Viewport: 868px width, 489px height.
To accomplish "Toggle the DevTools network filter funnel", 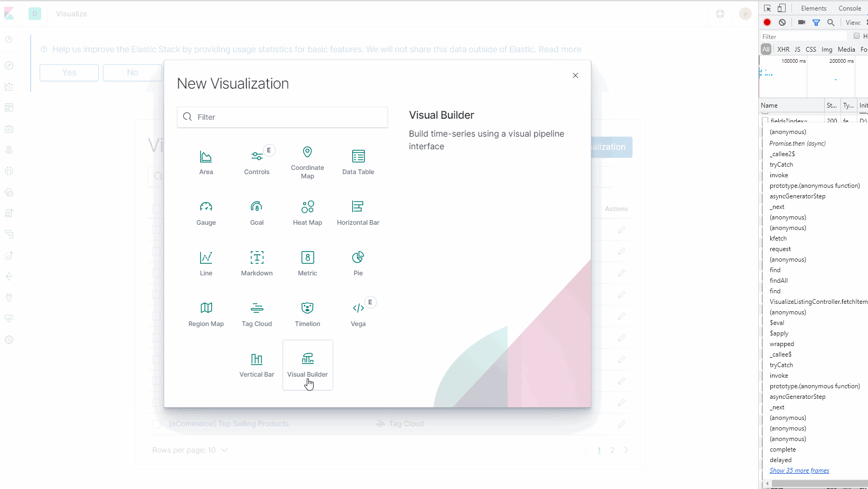I will coord(816,22).
